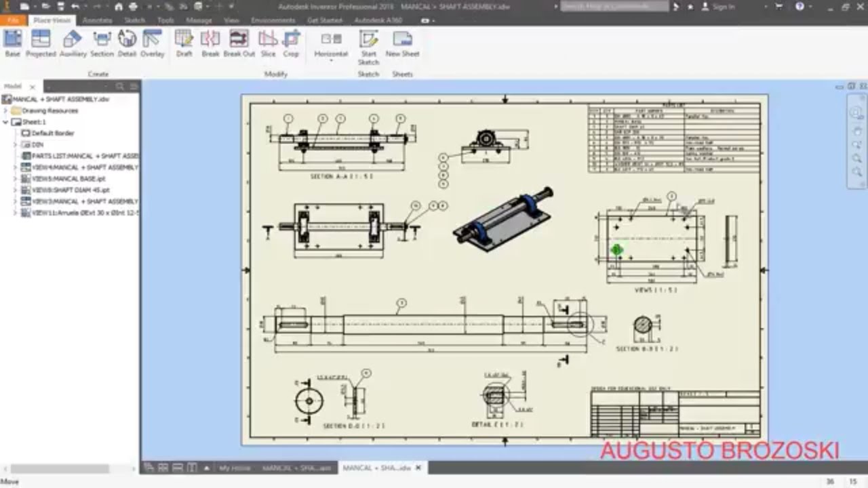Image resolution: width=868 pixels, height=488 pixels.
Task: Select the Base view tool
Action: coord(13,43)
